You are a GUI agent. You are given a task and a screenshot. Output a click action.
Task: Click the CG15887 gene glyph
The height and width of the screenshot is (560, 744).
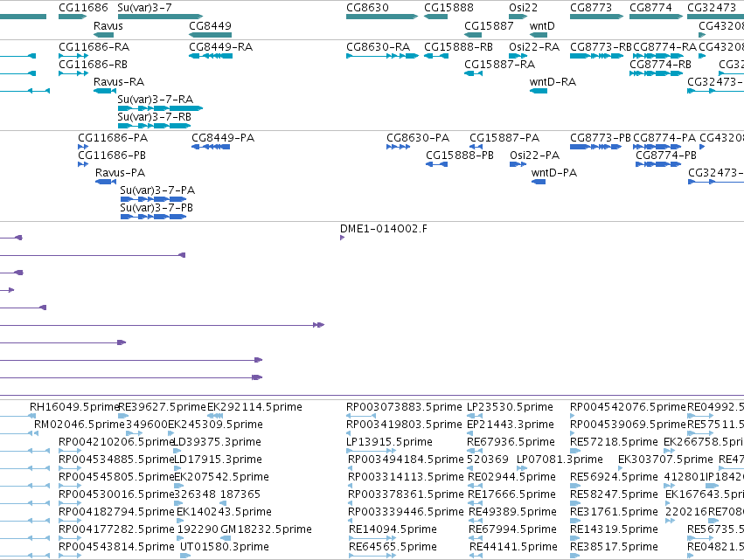pyautogui.click(x=473, y=35)
